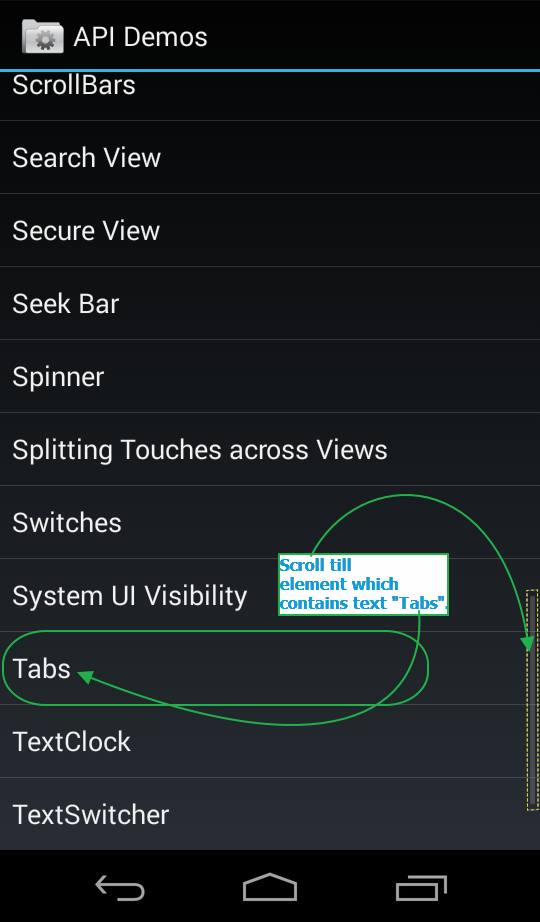Select the Switches entry
This screenshot has width=540, height=922.
(x=270, y=522)
